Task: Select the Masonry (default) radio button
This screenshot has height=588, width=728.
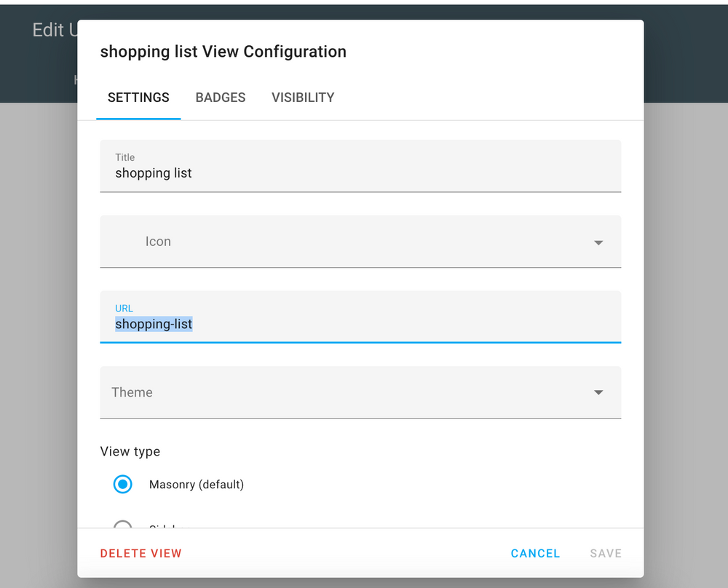Action: [x=123, y=484]
